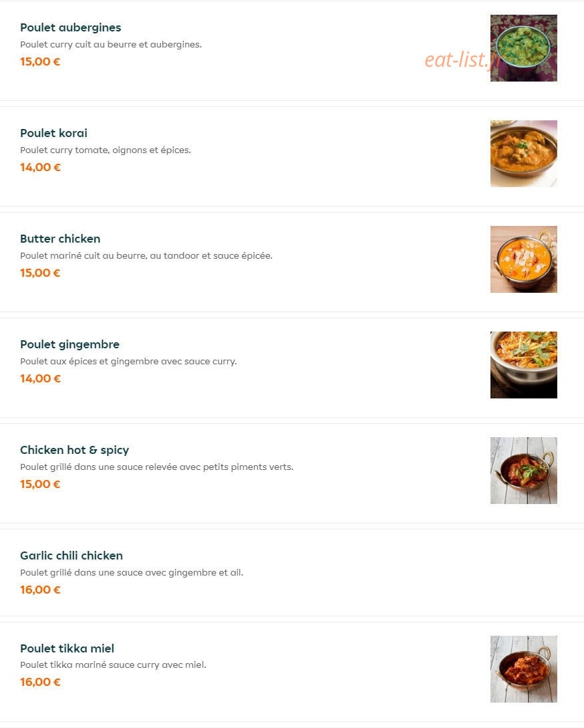Select the Poulet korai title
Viewport: 584px width, 728px height.
coord(54,133)
